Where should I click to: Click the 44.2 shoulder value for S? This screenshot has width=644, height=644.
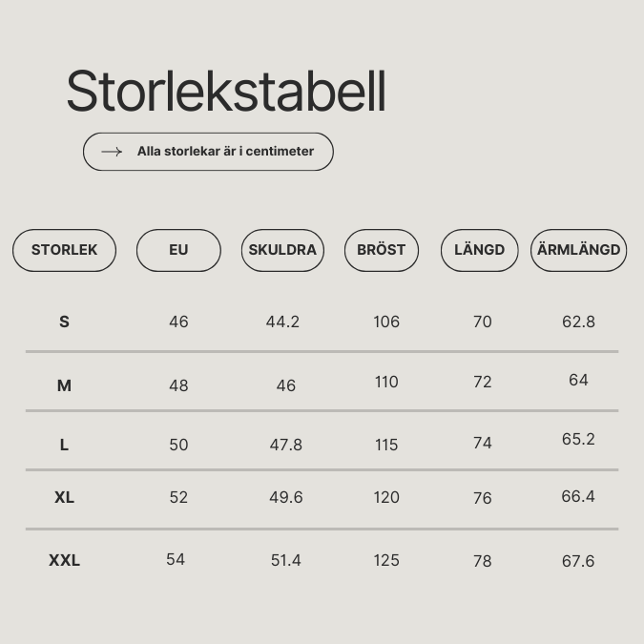click(282, 322)
